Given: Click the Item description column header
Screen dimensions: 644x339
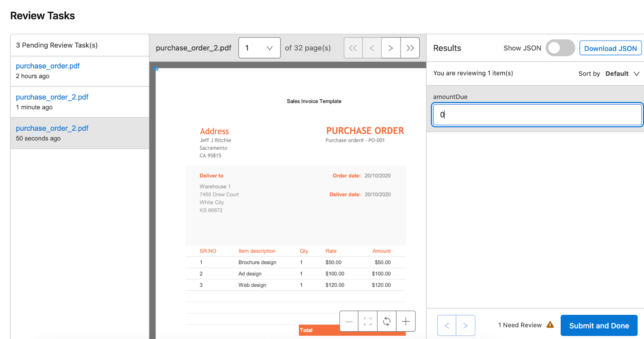Looking at the screenshot, I should pyautogui.click(x=257, y=251).
